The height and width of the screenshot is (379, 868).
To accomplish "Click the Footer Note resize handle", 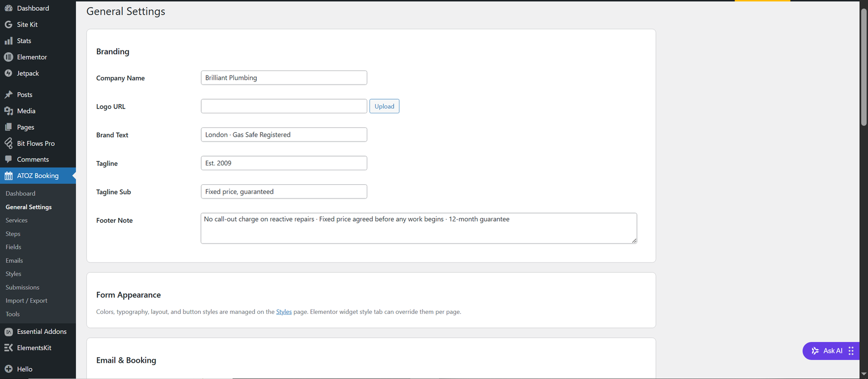I will (634, 241).
